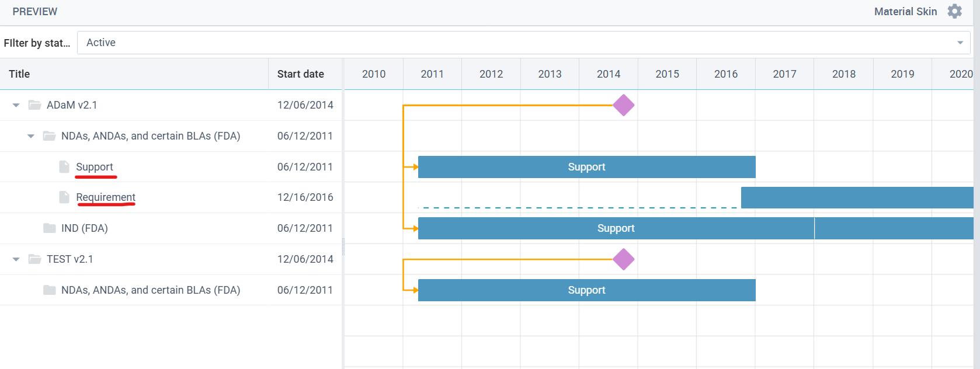Open the Requirement link in tree
Screen dimensions: 980x369
click(106, 197)
